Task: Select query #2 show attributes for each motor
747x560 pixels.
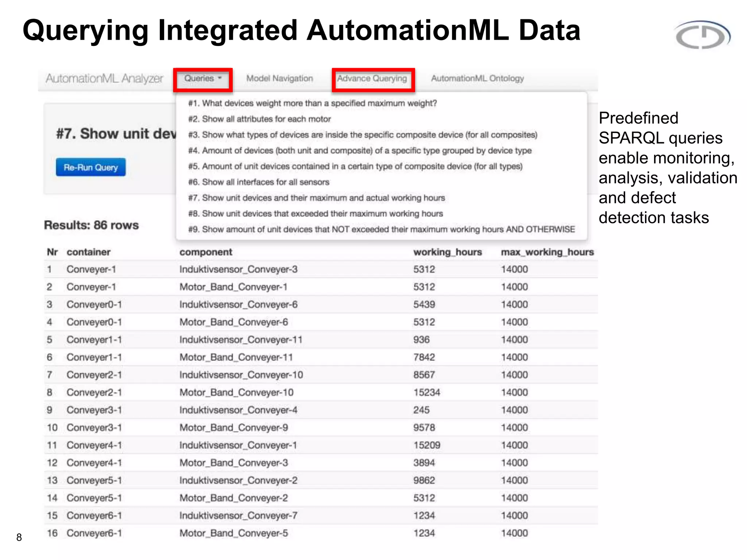Action: [260, 119]
